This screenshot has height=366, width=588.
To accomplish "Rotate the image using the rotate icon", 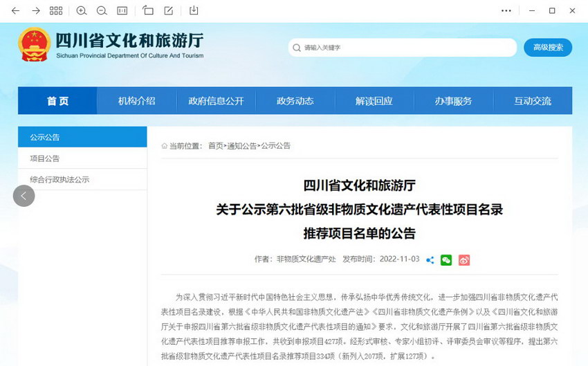I will [x=148, y=10].
